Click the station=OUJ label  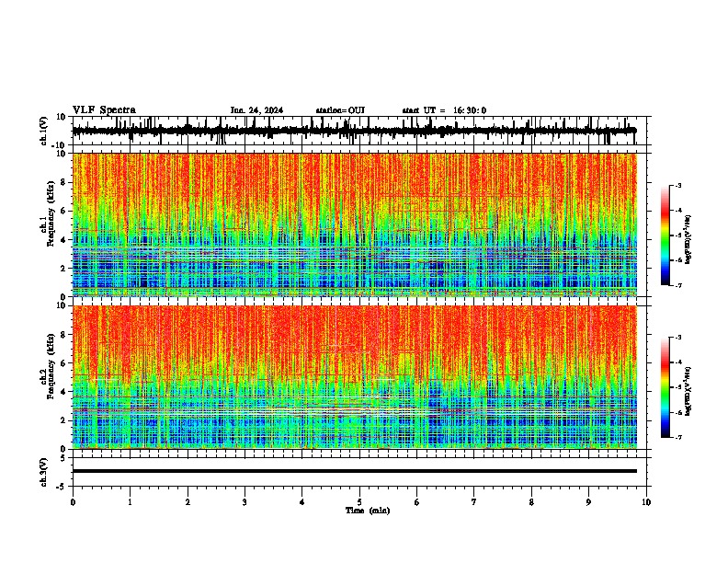340,110
